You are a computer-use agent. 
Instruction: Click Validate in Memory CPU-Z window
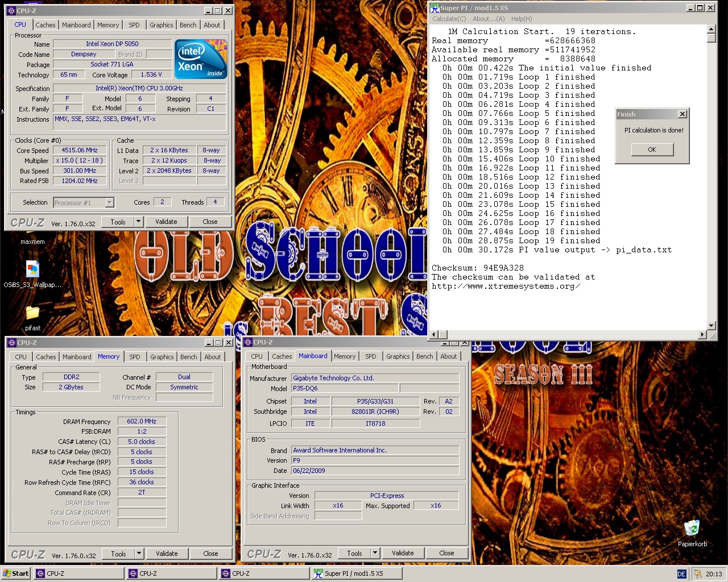167,554
